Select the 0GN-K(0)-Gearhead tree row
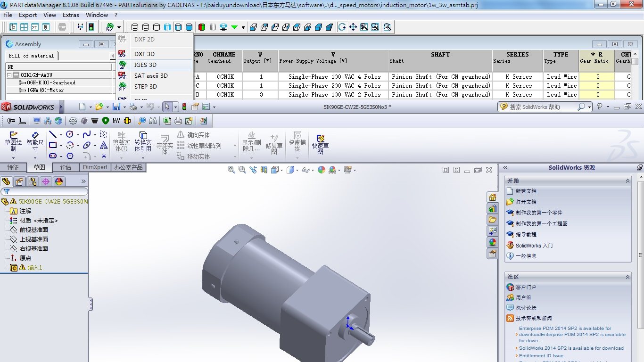The width and height of the screenshot is (644, 362). (x=51, y=82)
